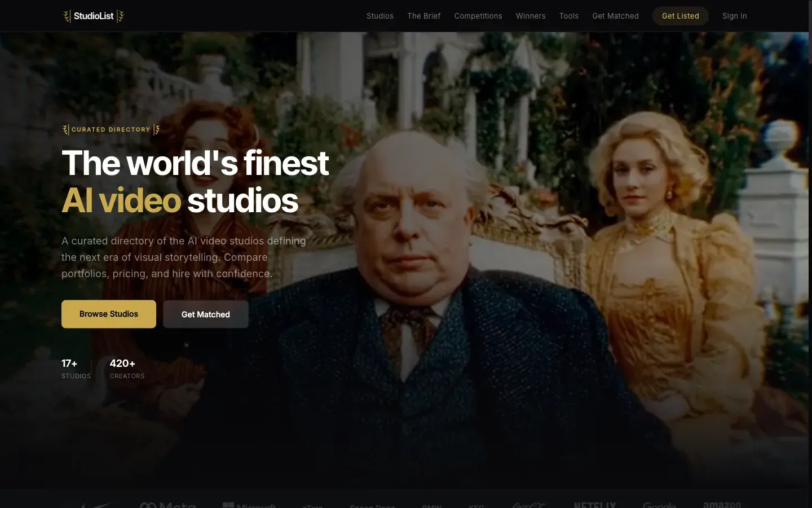Image resolution: width=812 pixels, height=508 pixels.
Task: Open the Competitions section
Action: click(x=478, y=16)
